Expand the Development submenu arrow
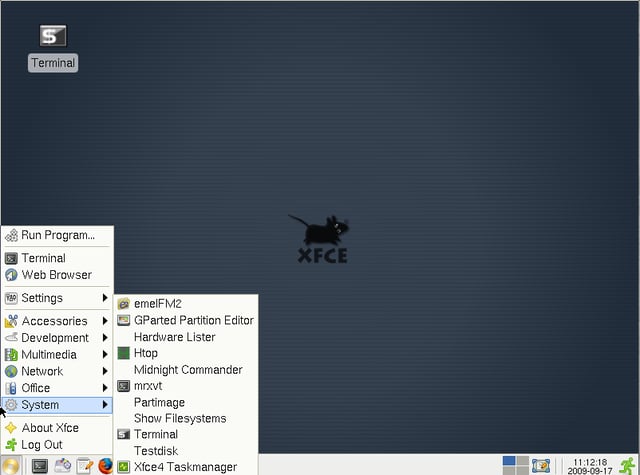This screenshot has width=640, height=475. pyautogui.click(x=105, y=337)
